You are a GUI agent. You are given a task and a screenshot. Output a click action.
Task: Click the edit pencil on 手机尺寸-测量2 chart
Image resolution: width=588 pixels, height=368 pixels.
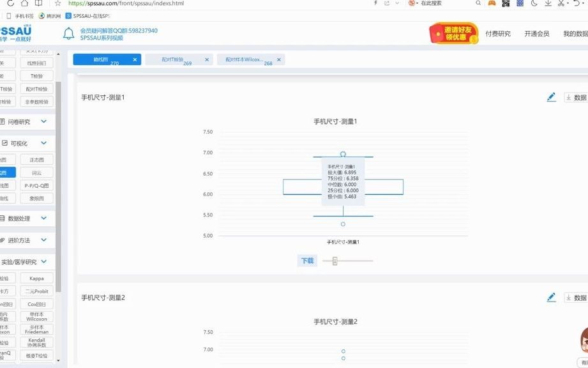coord(550,297)
